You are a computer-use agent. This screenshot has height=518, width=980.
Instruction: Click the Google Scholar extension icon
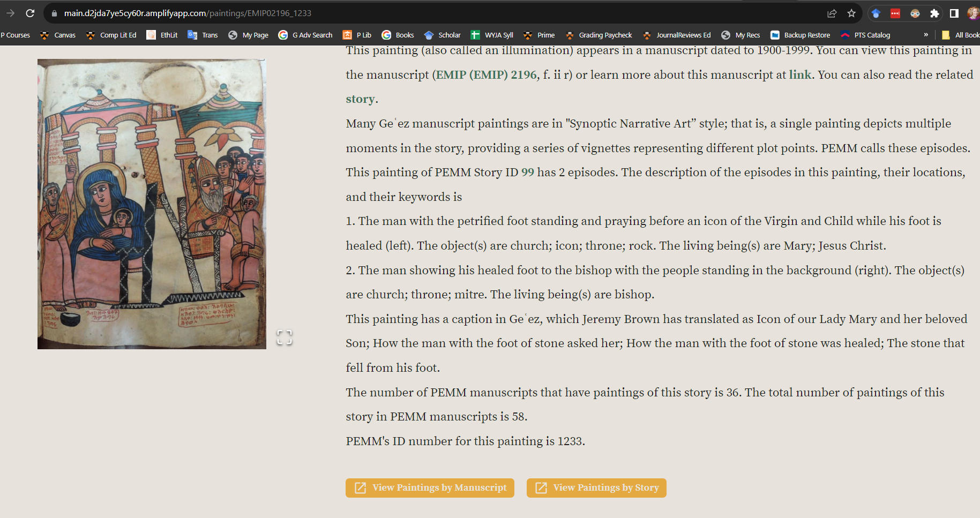click(876, 13)
